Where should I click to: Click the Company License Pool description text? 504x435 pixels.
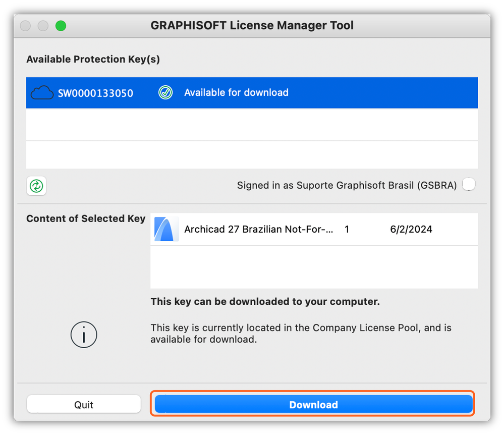point(301,334)
